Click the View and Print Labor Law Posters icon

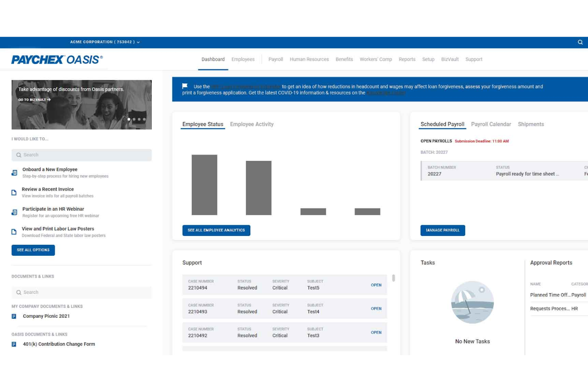14,232
